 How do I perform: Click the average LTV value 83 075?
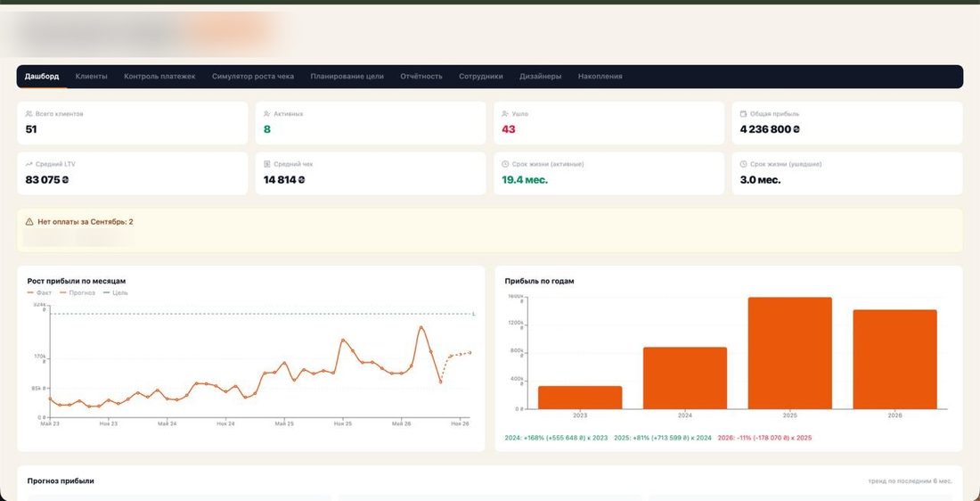(47, 179)
